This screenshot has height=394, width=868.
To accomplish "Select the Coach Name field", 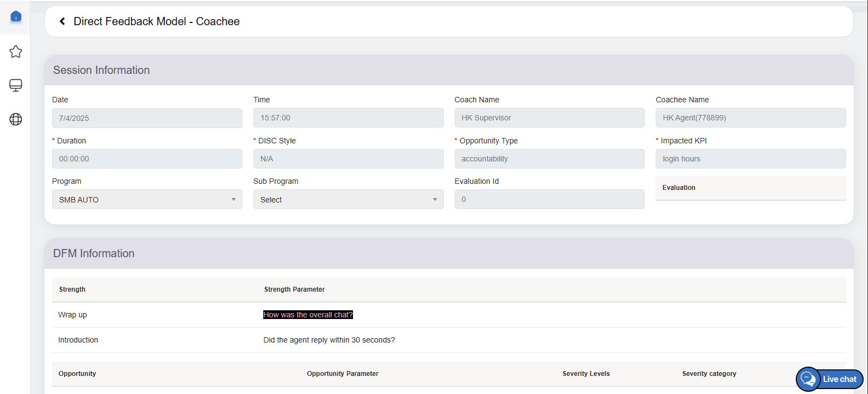I will 549,118.
